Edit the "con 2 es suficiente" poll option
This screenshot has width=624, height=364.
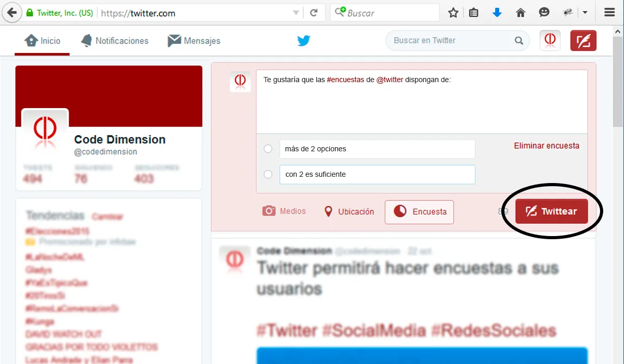coord(377,174)
